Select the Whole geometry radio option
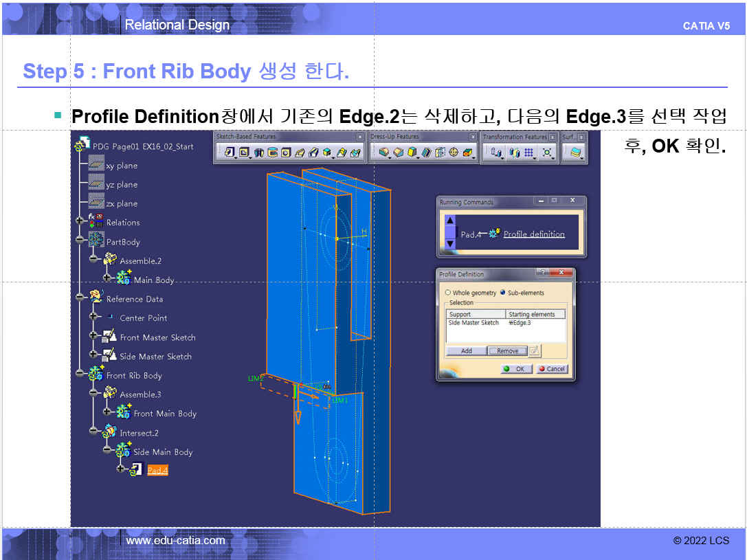 pos(448,293)
